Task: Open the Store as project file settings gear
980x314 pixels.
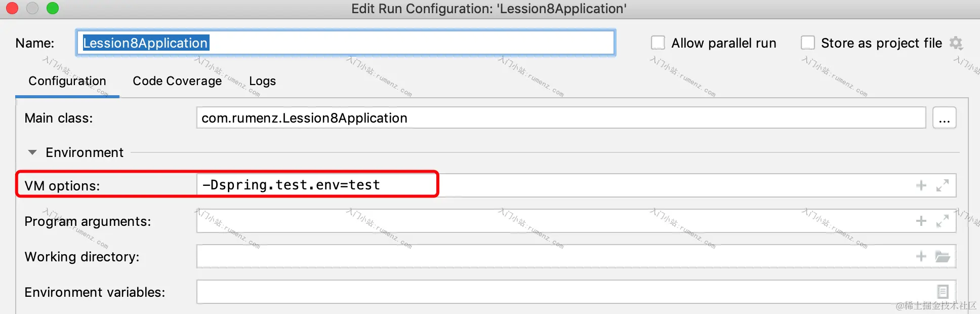Action: click(956, 43)
